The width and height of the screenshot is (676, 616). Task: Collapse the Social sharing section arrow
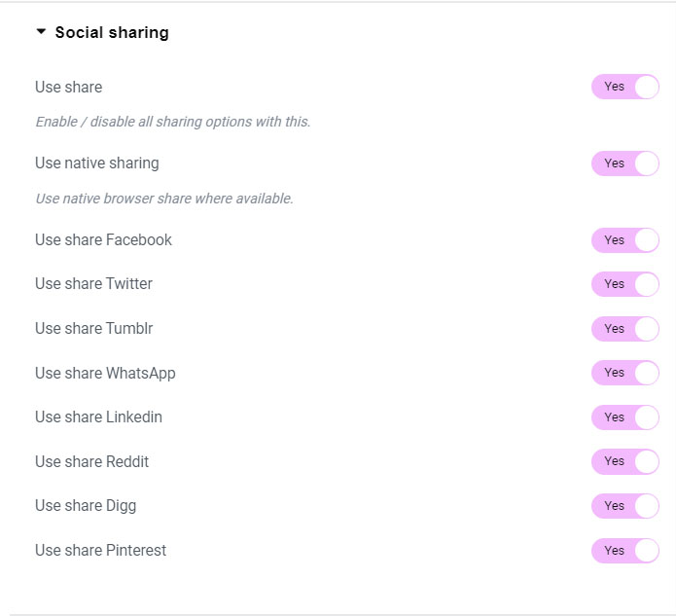click(x=41, y=32)
